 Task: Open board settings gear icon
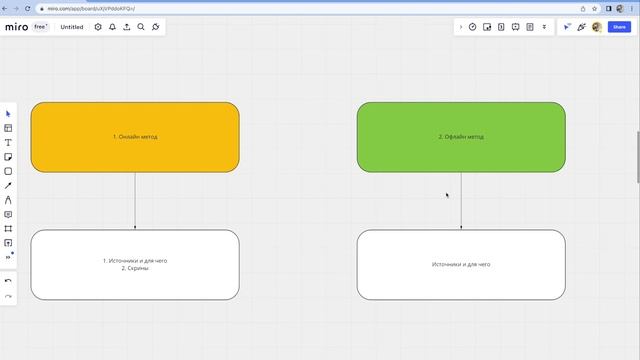pos(98,27)
